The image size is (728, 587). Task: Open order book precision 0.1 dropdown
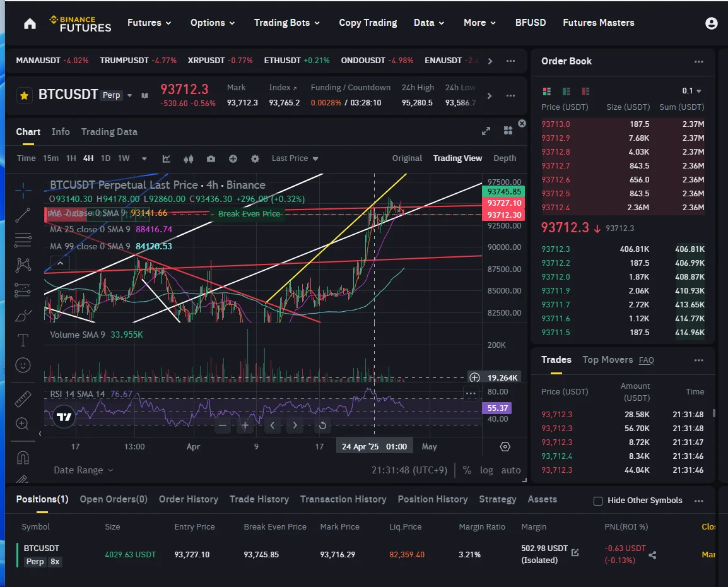[692, 91]
